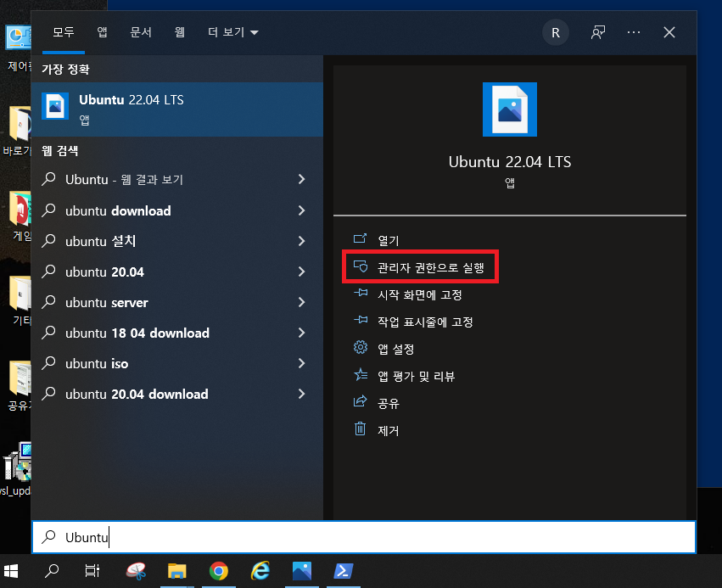Click the share arrow icon
722x588 pixels.
coord(360,401)
